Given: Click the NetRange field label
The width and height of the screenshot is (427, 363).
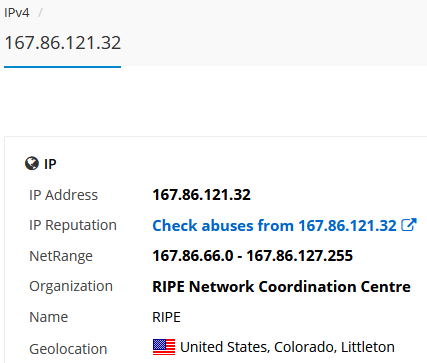Looking at the screenshot, I should pyautogui.click(x=61, y=256).
